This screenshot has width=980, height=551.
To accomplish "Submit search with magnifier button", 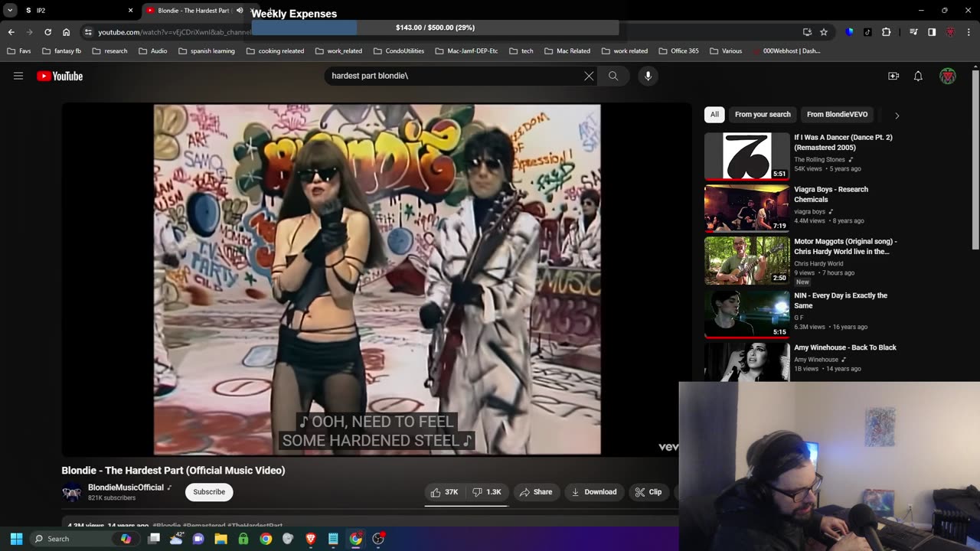I will [613, 76].
